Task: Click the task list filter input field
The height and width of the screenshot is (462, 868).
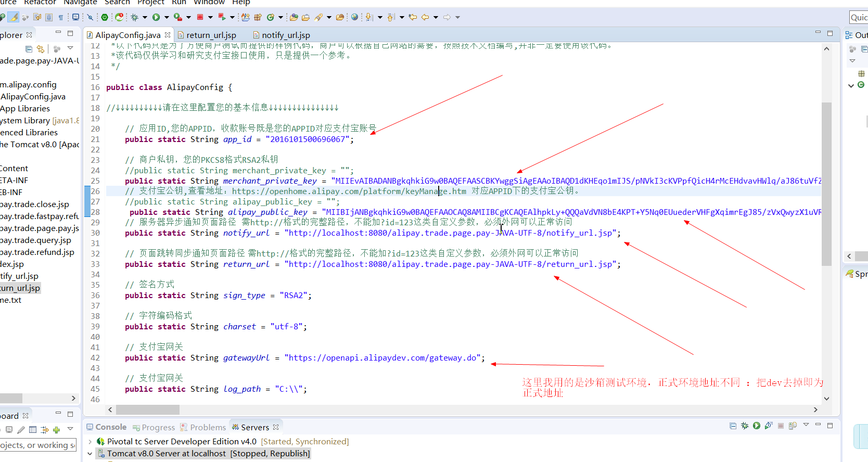Action: pos(37,445)
